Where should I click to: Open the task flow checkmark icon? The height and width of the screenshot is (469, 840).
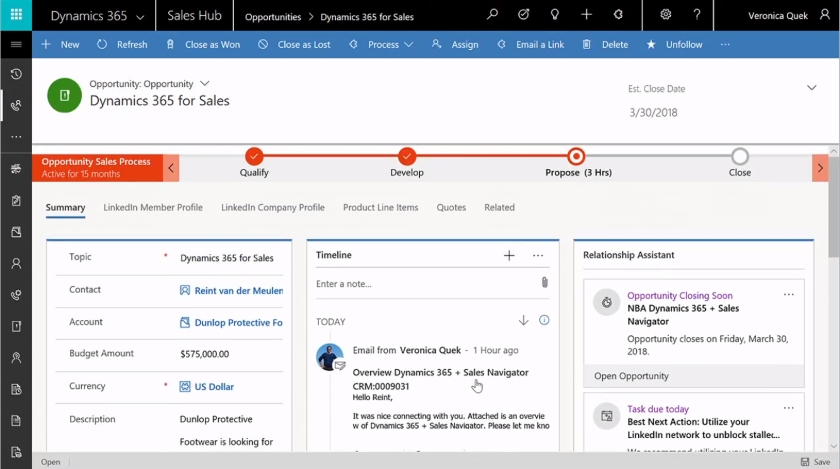click(523, 14)
